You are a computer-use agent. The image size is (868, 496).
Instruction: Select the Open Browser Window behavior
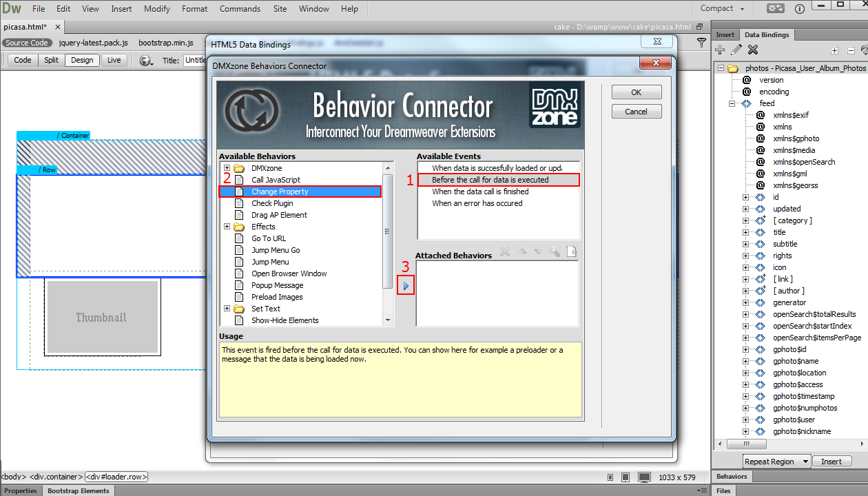pyautogui.click(x=289, y=273)
